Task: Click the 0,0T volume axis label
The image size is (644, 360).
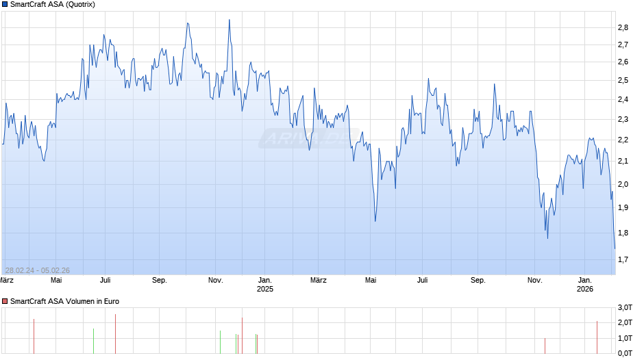Action: [x=625, y=353]
